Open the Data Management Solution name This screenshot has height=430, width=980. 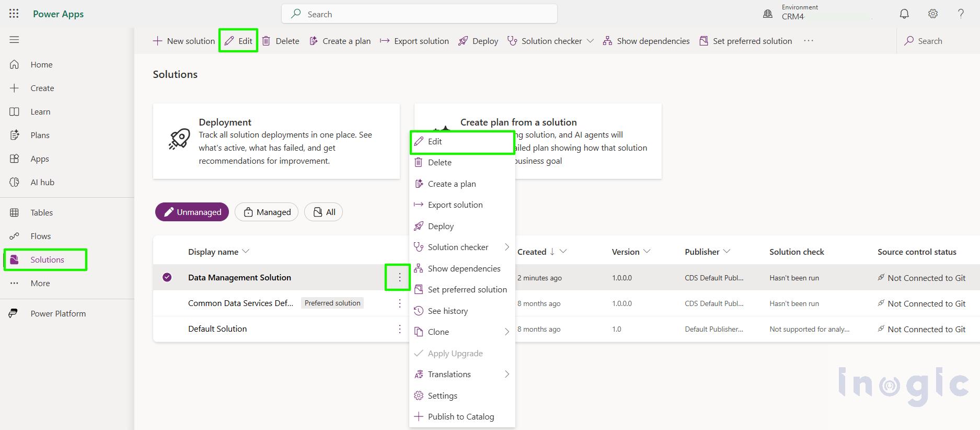[x=239, y=277]
